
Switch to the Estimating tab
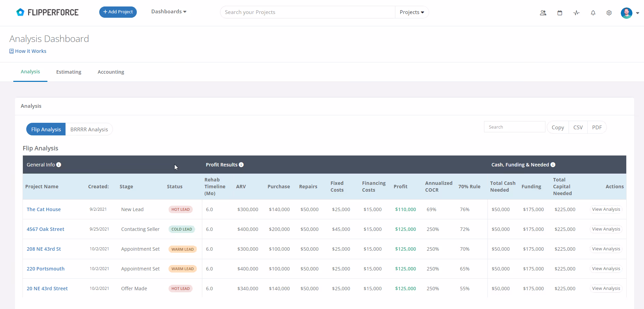(x=69, y=72)
